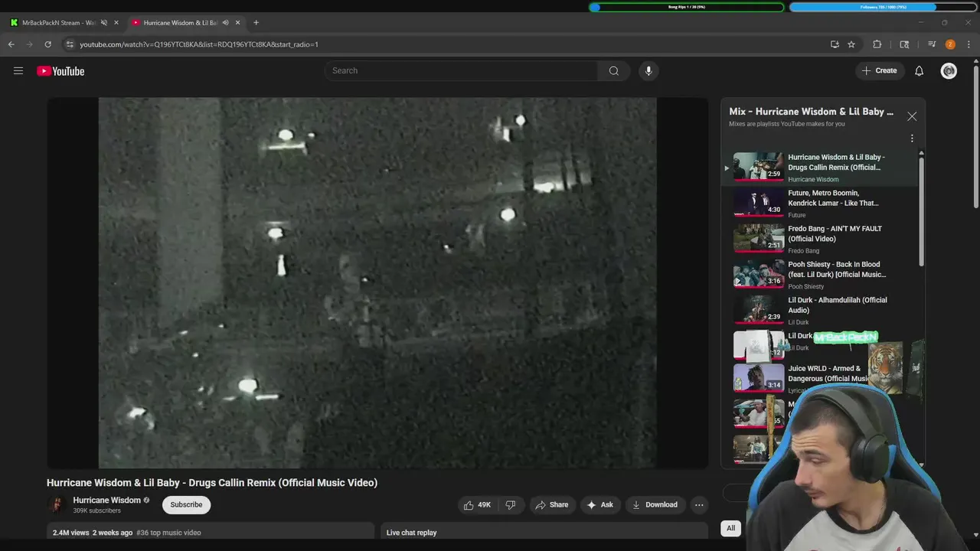Mute the Hurricane Wisdom tab speaker icon
The image size is (980, 551).
click(x=225, y=22)
